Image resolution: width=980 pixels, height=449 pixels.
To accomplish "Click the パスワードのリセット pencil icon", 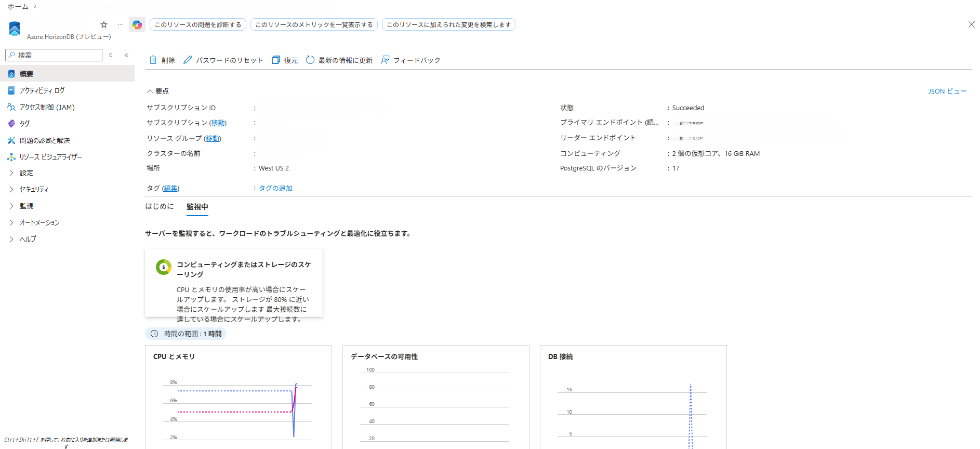I will [x=188, y=60].
